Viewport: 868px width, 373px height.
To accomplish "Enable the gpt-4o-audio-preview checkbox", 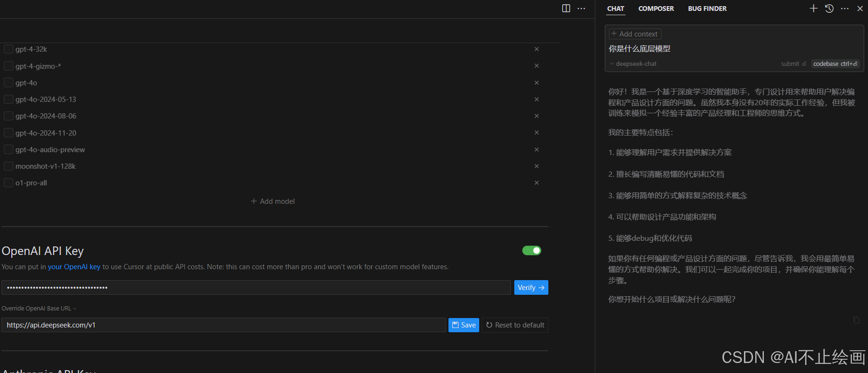I will (9, 150).
